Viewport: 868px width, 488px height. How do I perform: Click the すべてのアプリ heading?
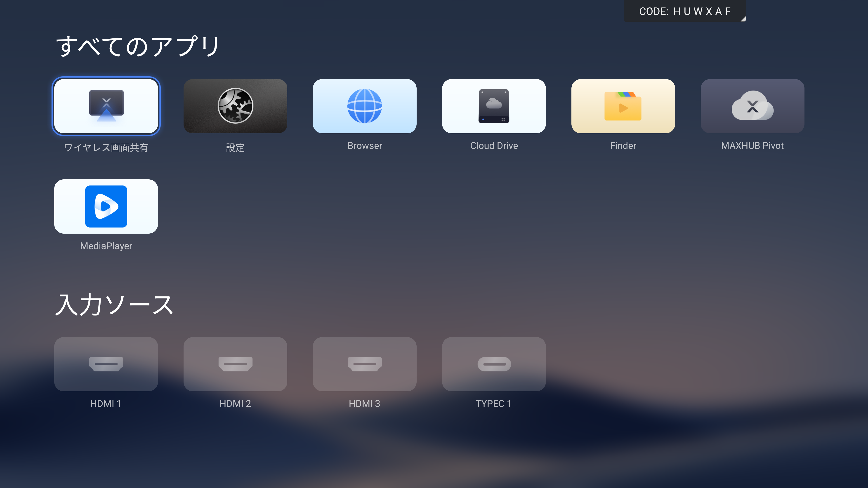(137, 46)
